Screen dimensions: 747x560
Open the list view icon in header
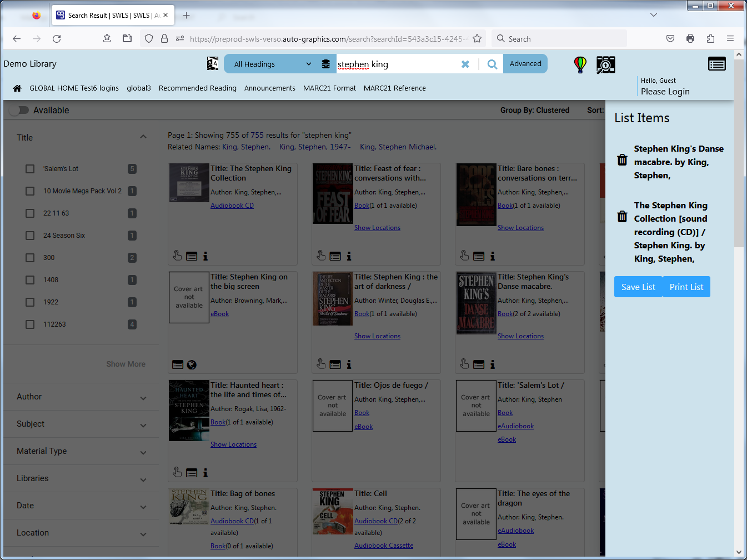tap(717, 64)
